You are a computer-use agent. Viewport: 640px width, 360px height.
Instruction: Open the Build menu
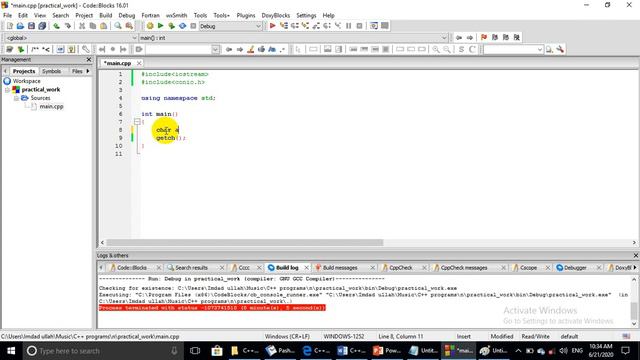click(x=106, y=15)
